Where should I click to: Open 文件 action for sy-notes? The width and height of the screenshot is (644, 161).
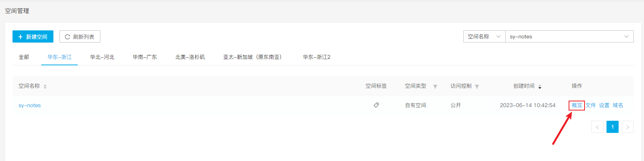(x=591, y=105)
